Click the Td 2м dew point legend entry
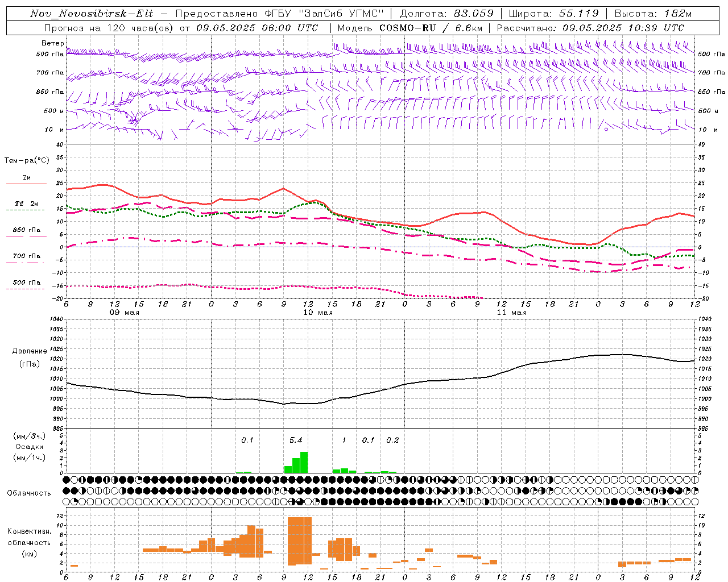Viewport: 728px width, 582px height. (27, 203)
